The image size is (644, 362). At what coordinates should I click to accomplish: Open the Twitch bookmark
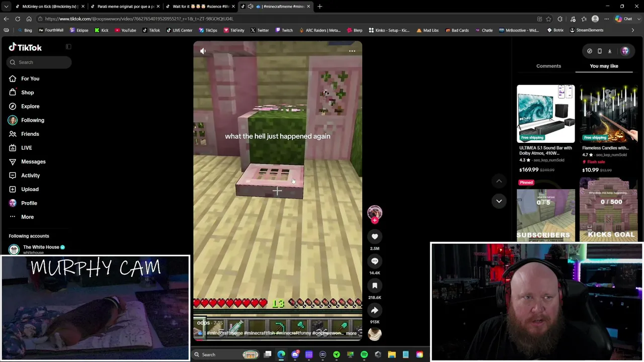[284, 30]
